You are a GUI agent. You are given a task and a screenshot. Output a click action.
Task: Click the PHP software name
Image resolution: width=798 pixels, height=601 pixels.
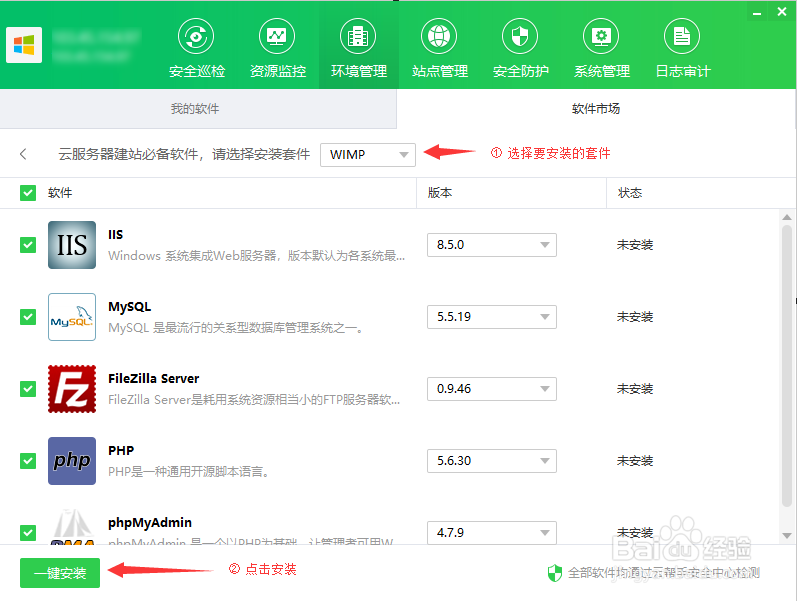[x=121, y=451]
